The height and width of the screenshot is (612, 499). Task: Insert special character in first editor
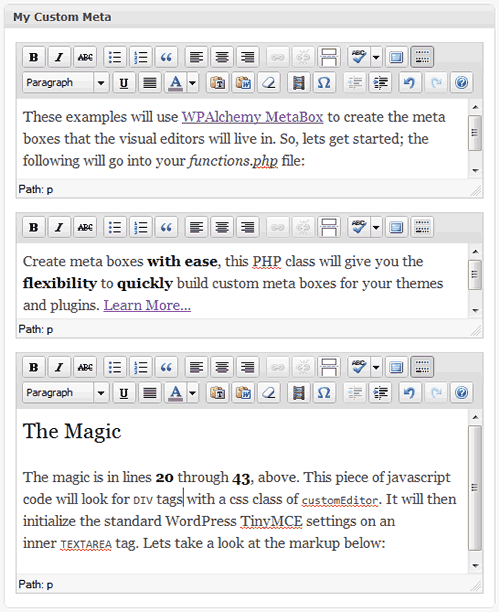point(324,83)
